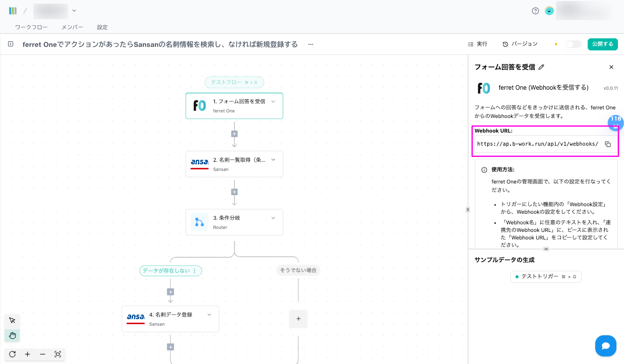Select the hand pan tool
The width and height of the screenshot is (624, 364).
point(12,335)
